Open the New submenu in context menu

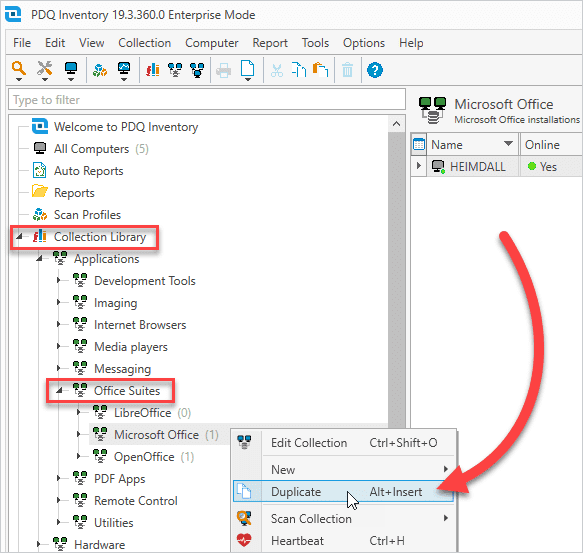click(x=343, y=469)
